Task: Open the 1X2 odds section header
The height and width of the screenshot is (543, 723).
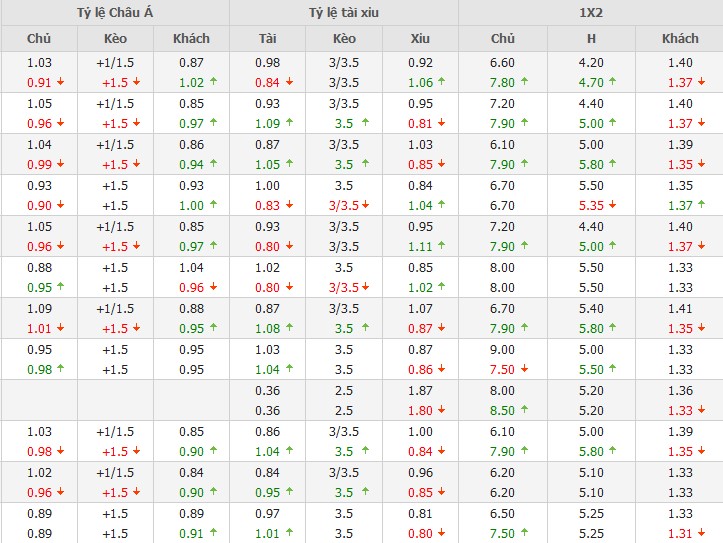Action: click(590, 13)
